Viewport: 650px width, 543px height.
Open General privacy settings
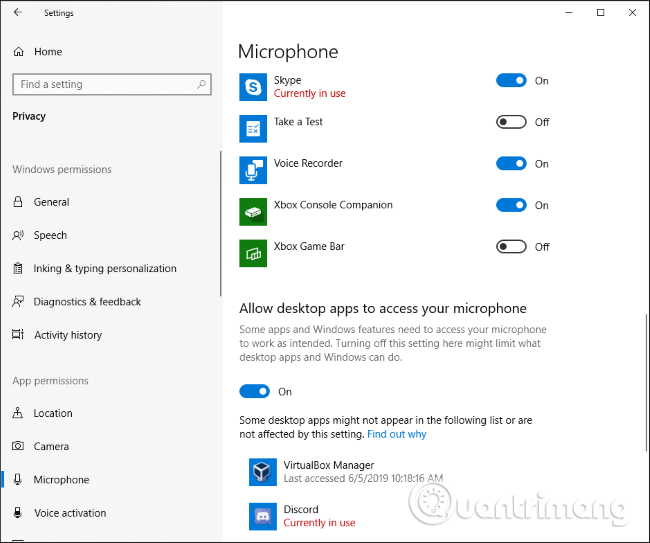(x=51, y=202)
